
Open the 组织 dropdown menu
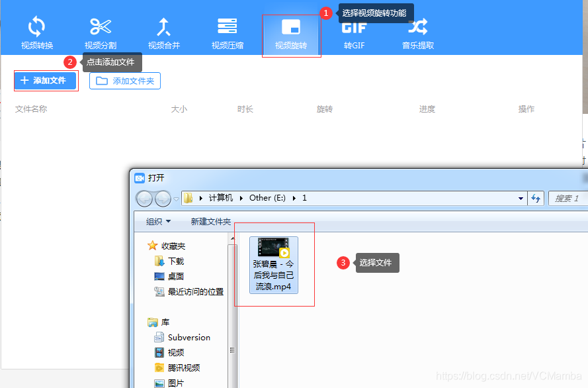click(x=158, y=221)
